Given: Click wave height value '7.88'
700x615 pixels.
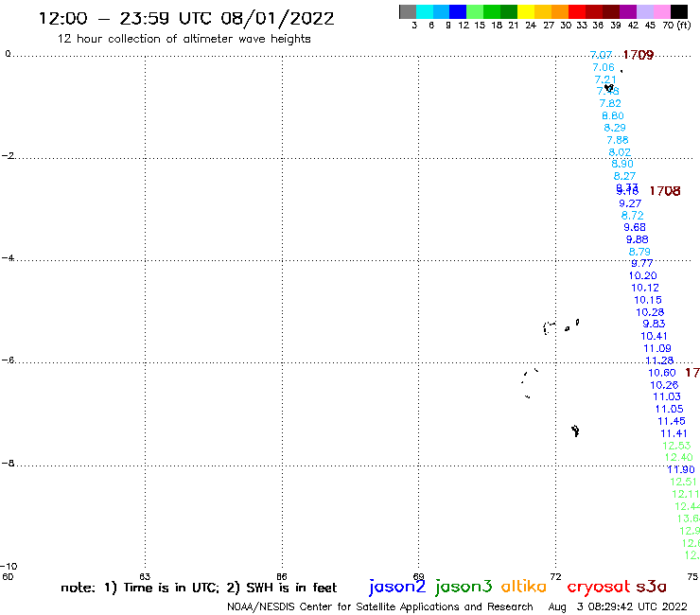Looking at the screenshot, I should (x=618, y=140).
